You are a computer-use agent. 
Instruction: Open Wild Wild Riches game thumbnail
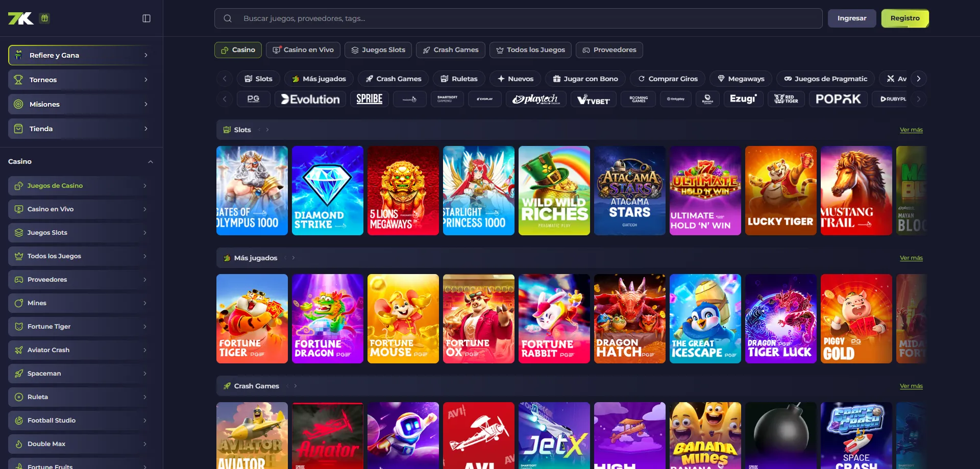[x=554, y=191]
